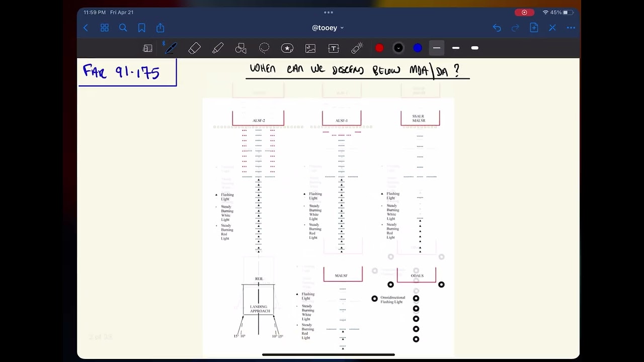644x362 pixels.
Task: Open search in the notebook
Action: 123,28
